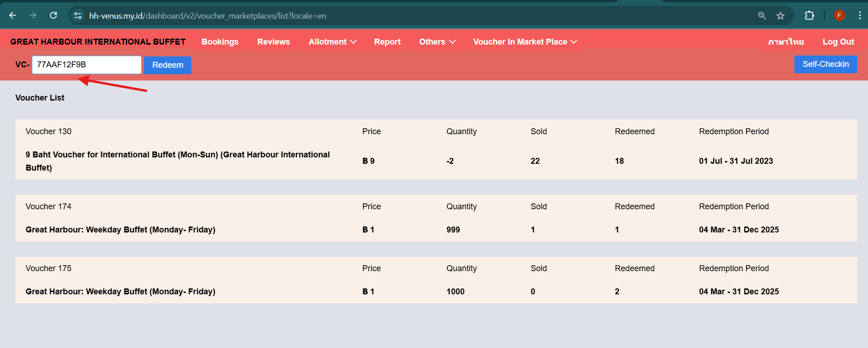Open site information icon in address bar
The width and height of the screenshot is (868, 348).
[x=78, y=15]
